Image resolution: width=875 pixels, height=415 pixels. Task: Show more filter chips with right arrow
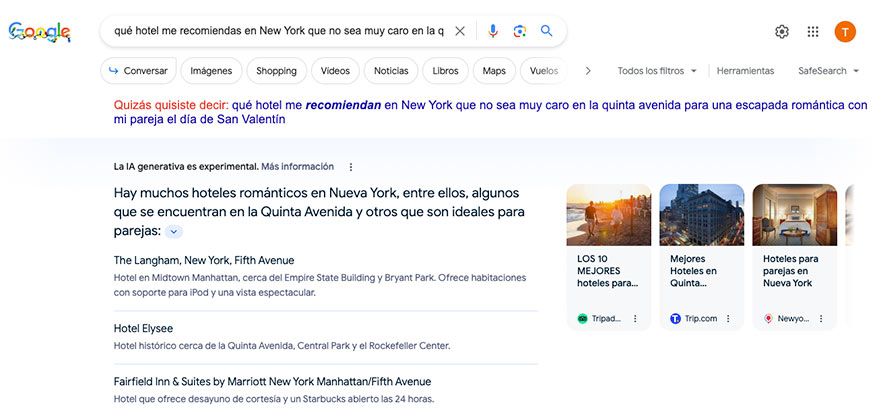588,71
